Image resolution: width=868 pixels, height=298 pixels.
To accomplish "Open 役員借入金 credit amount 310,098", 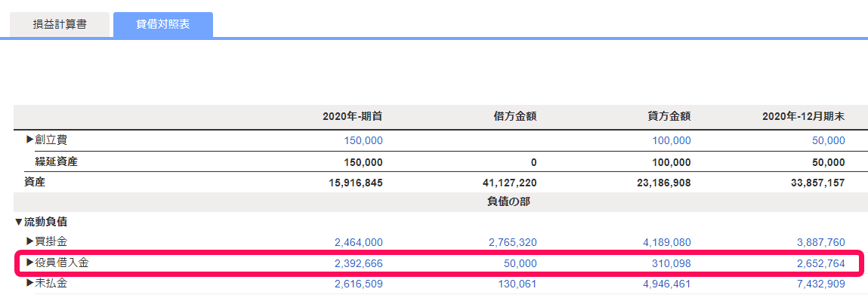I will [672, 263].
